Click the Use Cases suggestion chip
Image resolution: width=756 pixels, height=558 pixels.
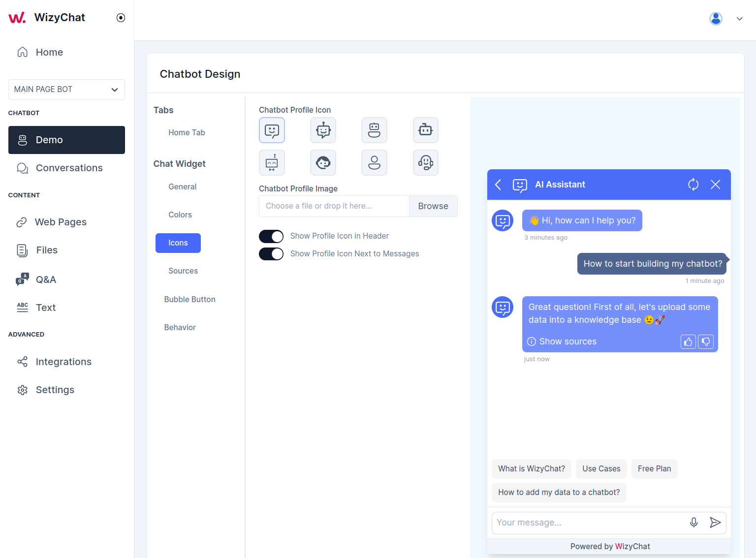[x=601, y=469]
